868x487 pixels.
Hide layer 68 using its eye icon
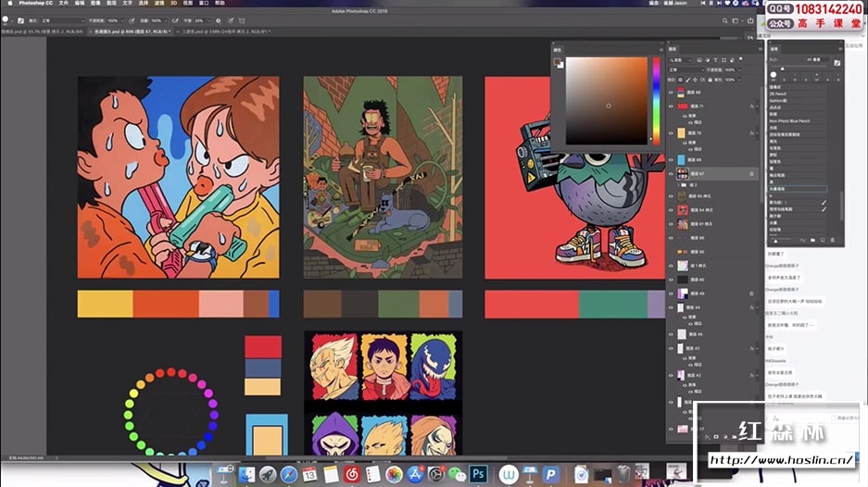click(672, 93)
